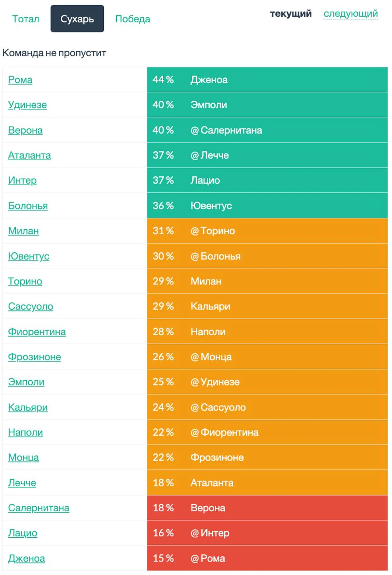Open the Болонья team link
The height and width of the screenshot is (575, 392).
coord(28,206)
